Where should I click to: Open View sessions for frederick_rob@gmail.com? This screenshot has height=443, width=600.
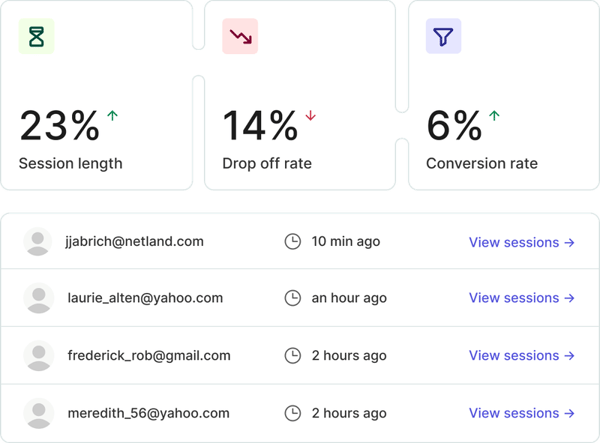point(521,355)
